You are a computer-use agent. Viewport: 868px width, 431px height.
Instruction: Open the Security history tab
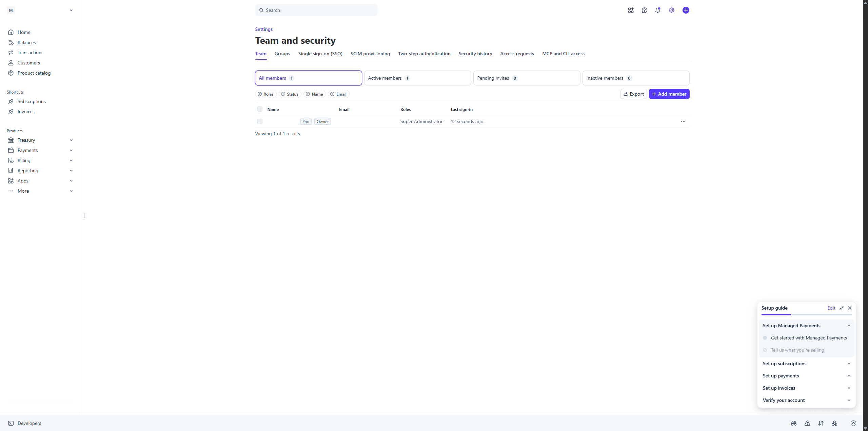[x=475, y=54]
